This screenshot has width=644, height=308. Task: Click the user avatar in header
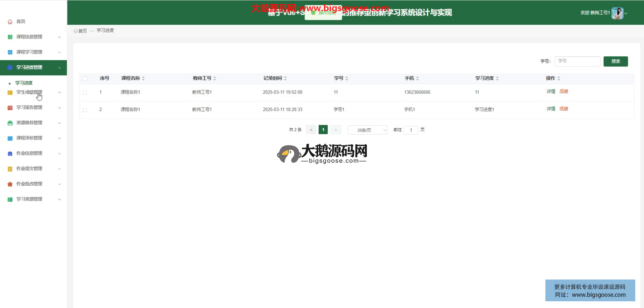coord(617,13)
